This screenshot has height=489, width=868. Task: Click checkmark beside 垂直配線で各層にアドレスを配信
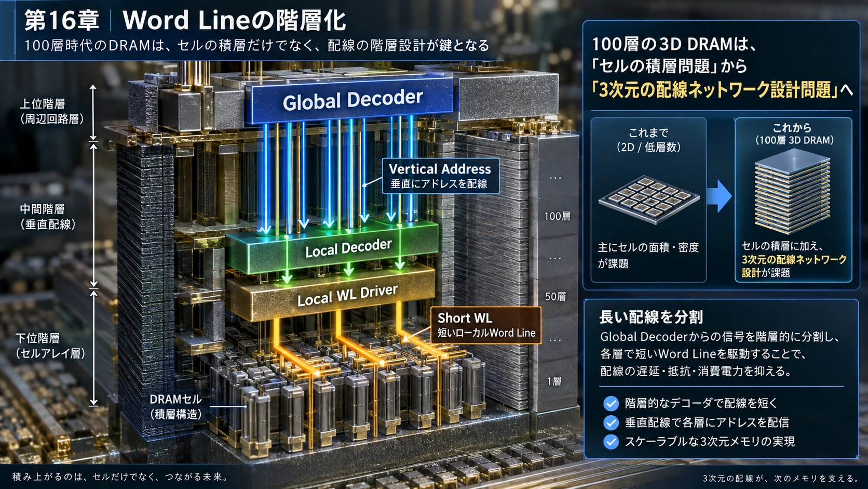tap(611, 422)
